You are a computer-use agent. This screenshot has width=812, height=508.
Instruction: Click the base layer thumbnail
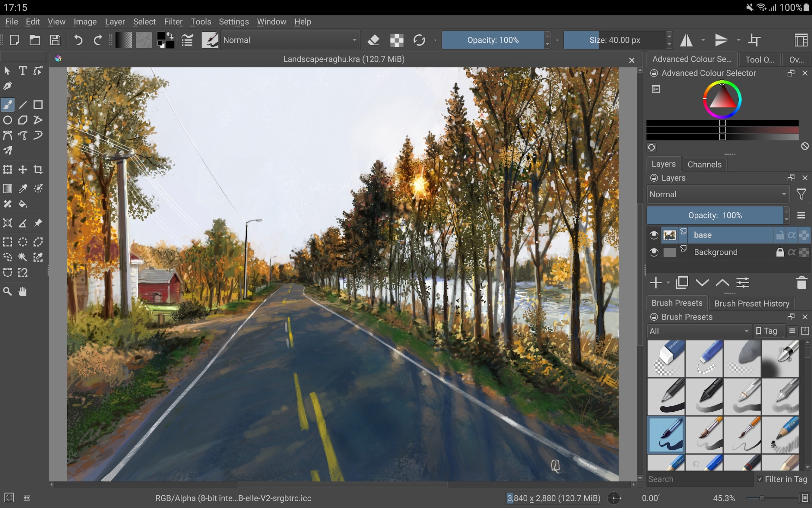(669, 234)
